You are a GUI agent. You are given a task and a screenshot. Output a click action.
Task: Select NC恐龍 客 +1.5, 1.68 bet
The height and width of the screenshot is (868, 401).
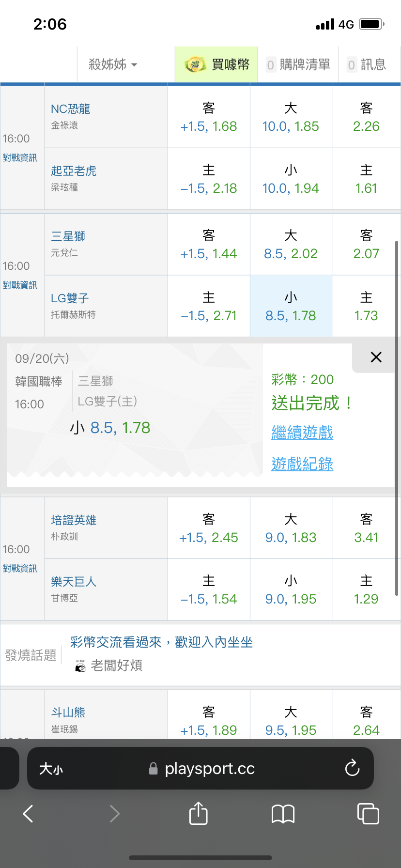coord(209,117)
